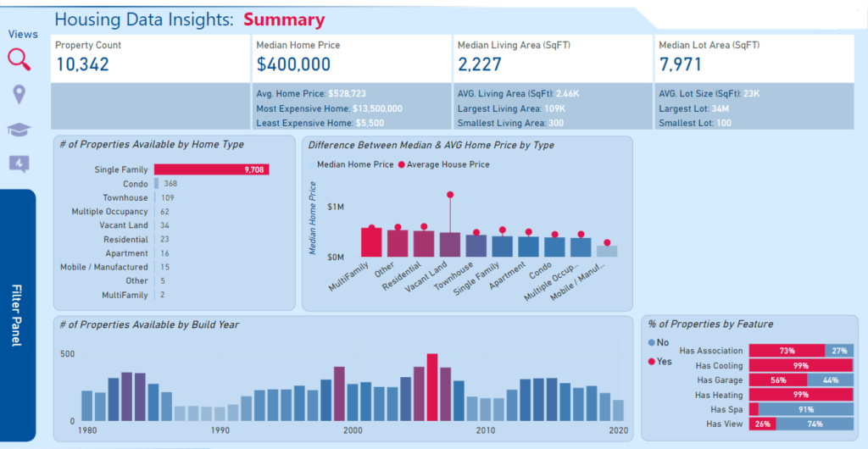
Task: Select the Has Garage 44% No segment
Action: pos(830,381)
